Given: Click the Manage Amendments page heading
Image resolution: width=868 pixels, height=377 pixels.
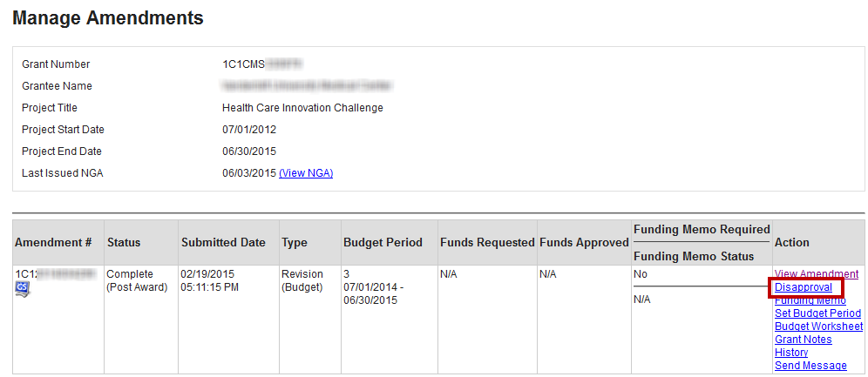Looking at the screenshot, I should click(108, 17).
